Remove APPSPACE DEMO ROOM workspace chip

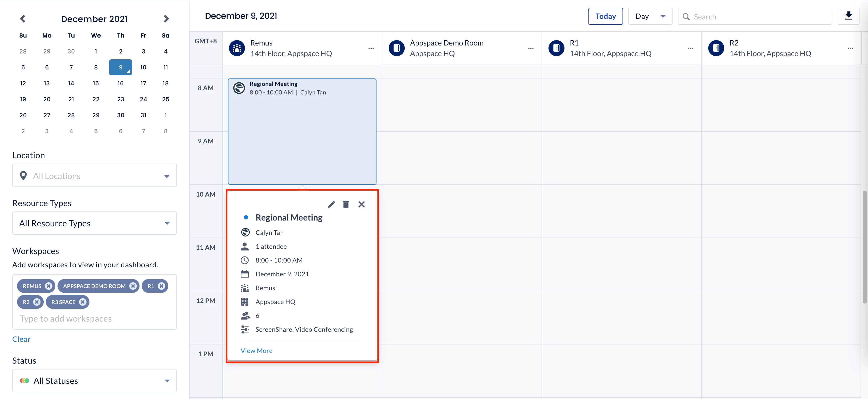(x=133, y=286)
